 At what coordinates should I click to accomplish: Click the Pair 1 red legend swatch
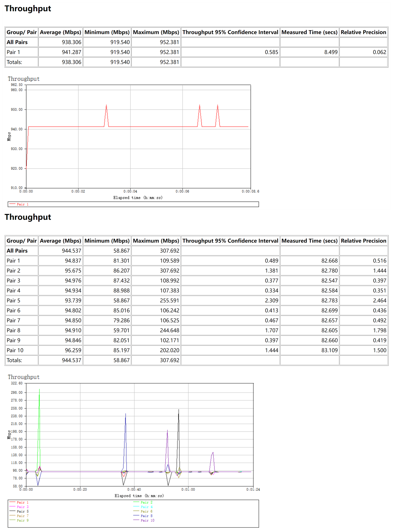click(13, 204)
